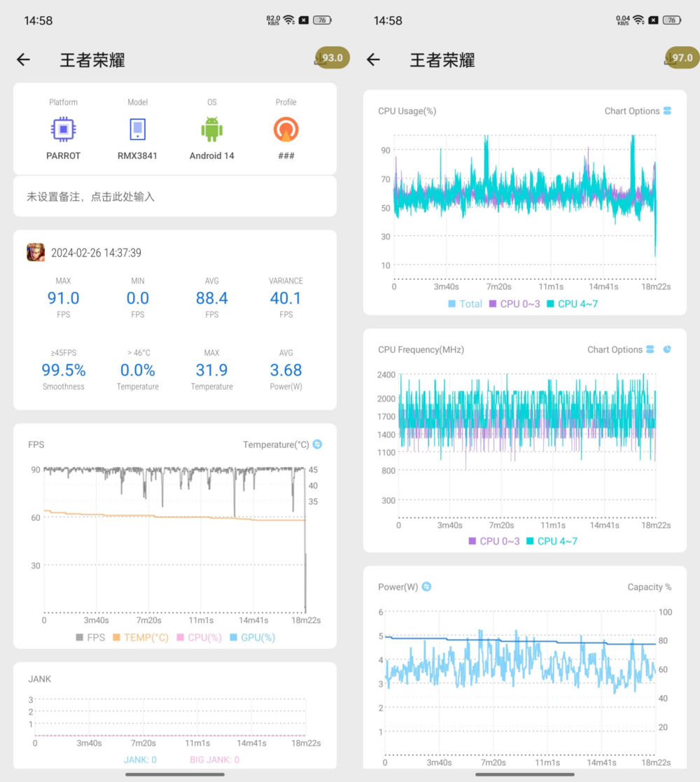
Task: Tap the left screen home gesture bar
Action: (175, 774)
